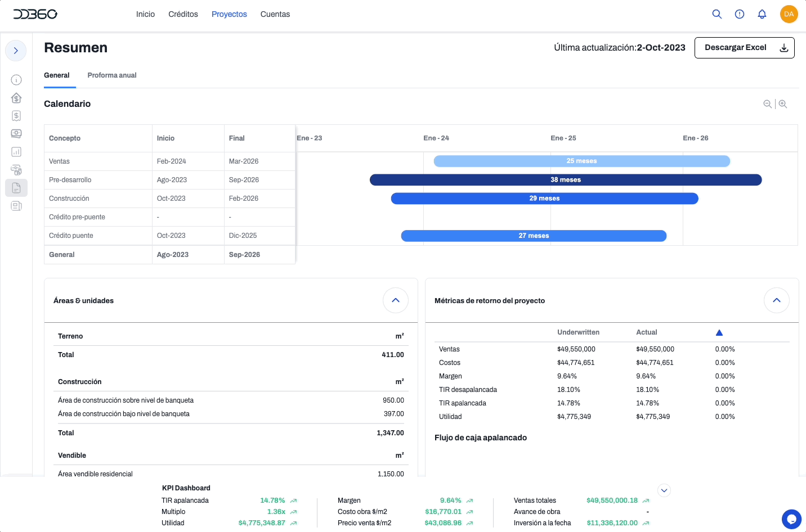806x532 pixels.
Task: Expand the left sidebar with the arrow button
Action: 16,51
